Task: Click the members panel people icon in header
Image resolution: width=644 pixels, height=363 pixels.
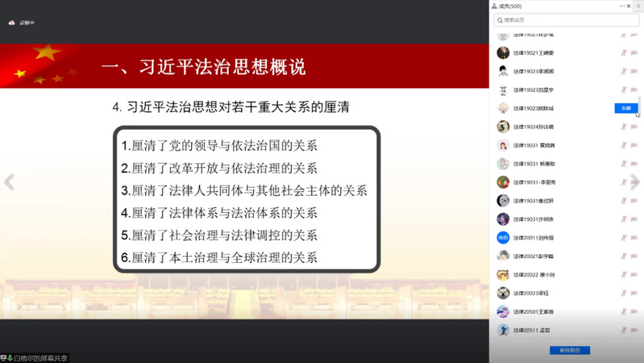Action: 494,6
